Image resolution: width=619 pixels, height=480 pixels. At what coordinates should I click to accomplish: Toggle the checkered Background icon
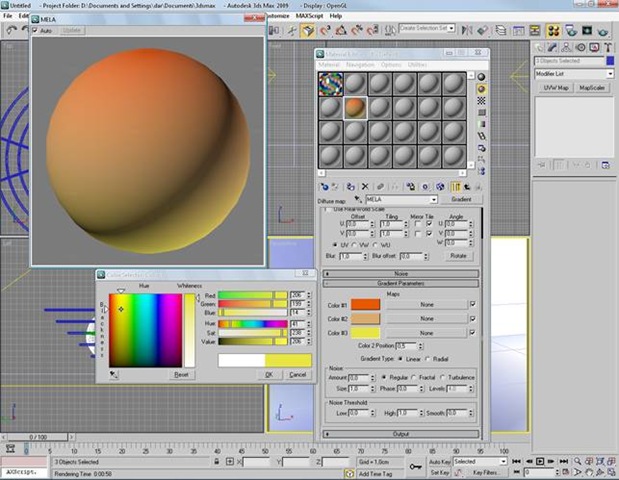pos(482,103)
